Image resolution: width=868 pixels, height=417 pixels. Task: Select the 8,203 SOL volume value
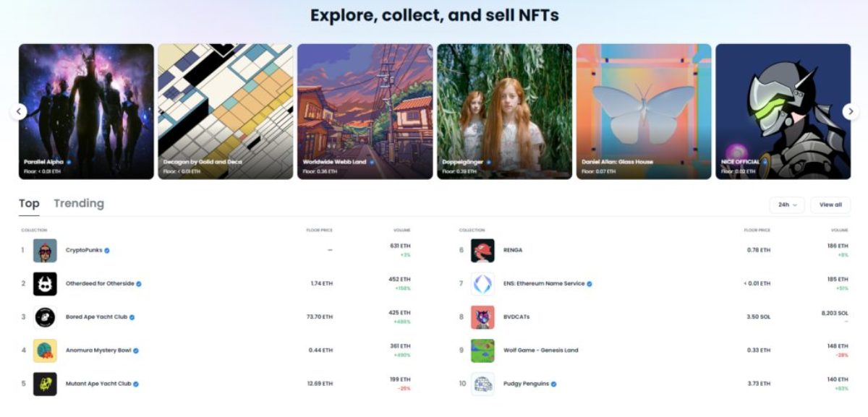click(x=833, y=313)
